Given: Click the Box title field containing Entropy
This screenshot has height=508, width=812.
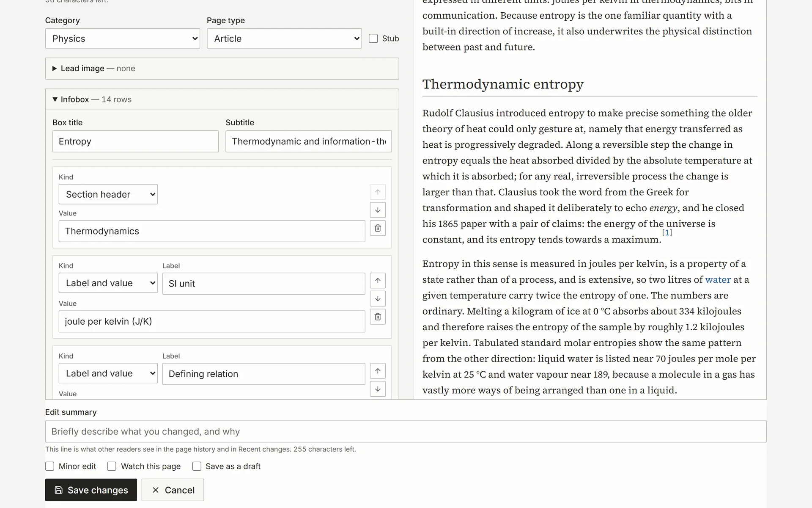Looking at the screenshot, I should click(135, 141).
